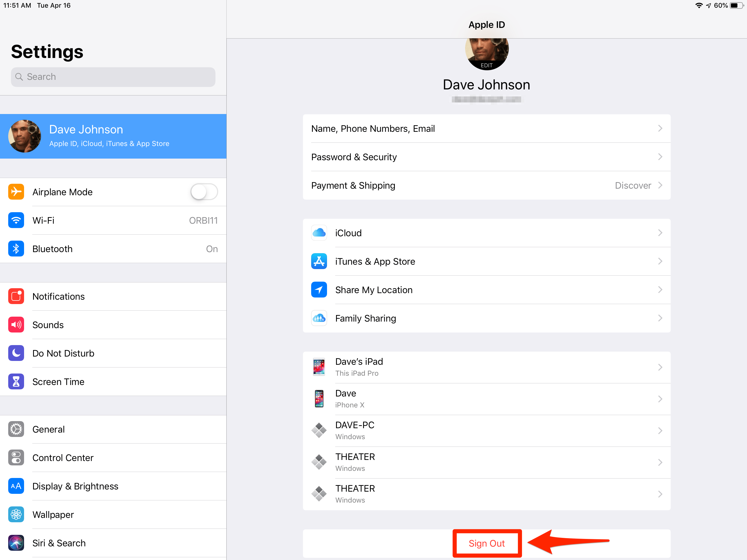Select General in settings sidebar

click(49, 429)
